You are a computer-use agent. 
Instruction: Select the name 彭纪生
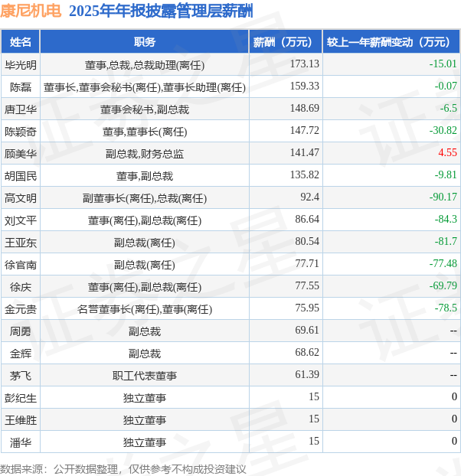tap(21, 398)
